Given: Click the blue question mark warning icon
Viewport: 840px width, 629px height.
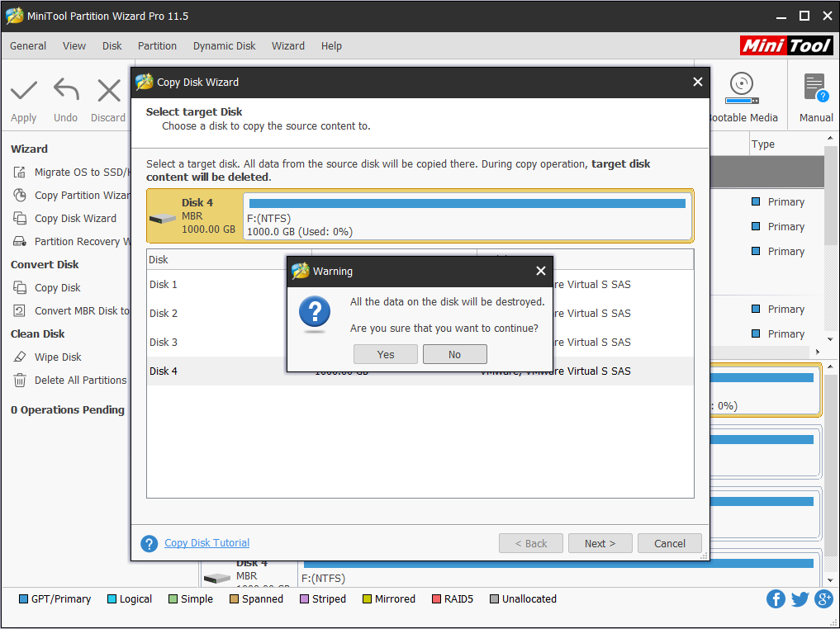Looking at the screenshot, I should [315, 311].
